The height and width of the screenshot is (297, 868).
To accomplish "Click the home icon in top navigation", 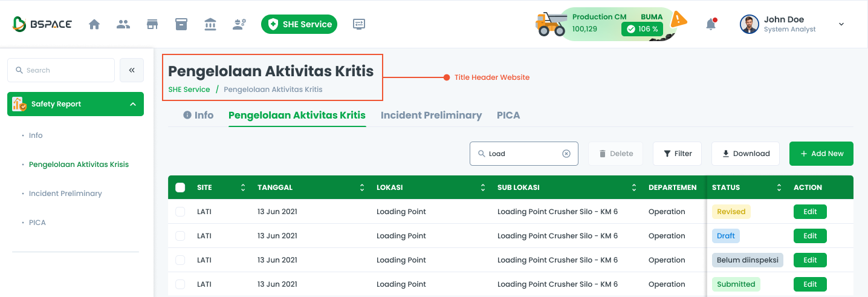I will [94, 24].
